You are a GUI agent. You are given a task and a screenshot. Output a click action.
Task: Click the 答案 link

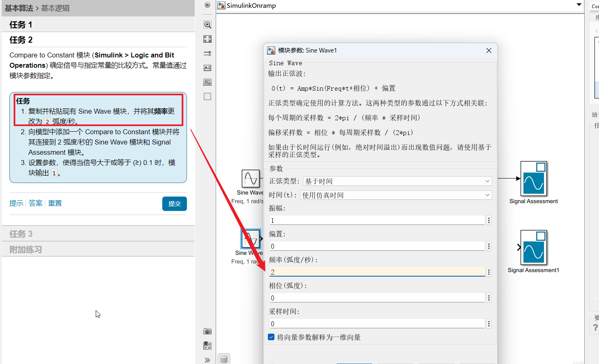36,203
